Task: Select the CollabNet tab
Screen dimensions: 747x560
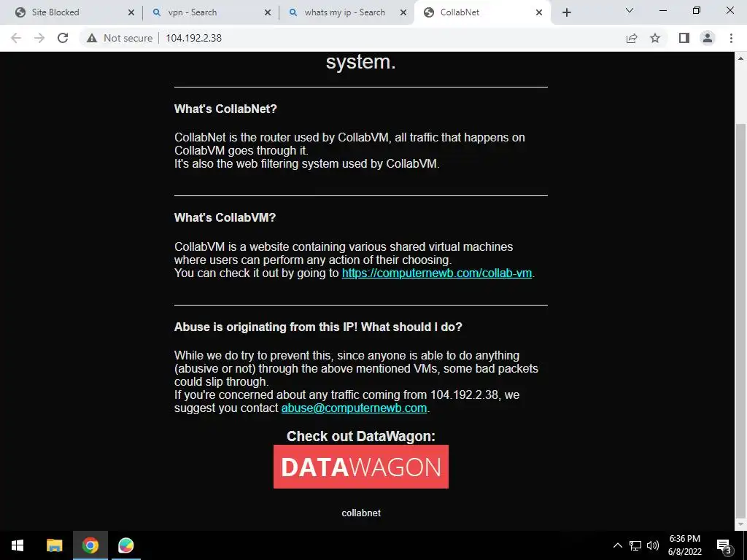Action: [x=483, y=12]
